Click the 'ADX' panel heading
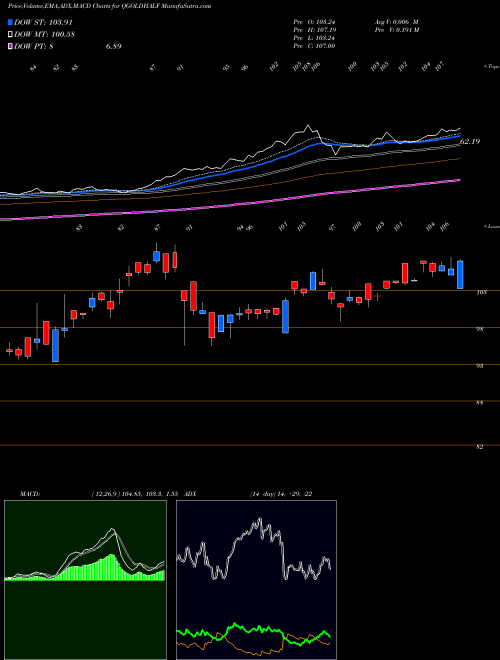The height and width of the screenshot is (660, 500). click(190, 494)
